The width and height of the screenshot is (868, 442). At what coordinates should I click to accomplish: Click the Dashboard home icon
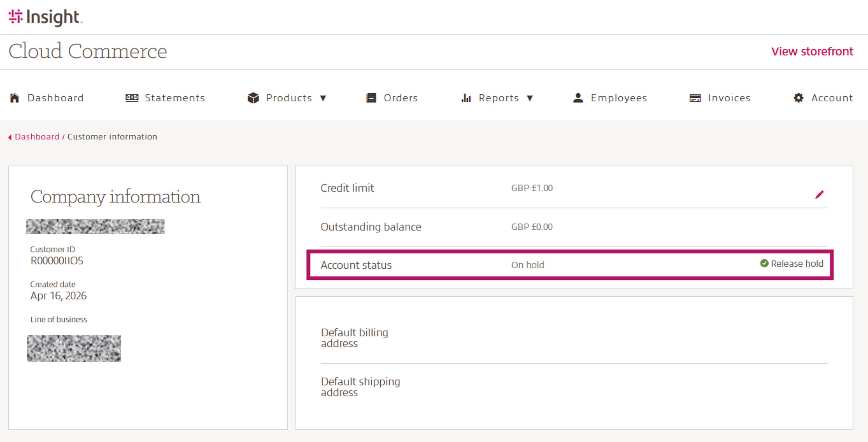pyautogui.click(x=14, y=98)
